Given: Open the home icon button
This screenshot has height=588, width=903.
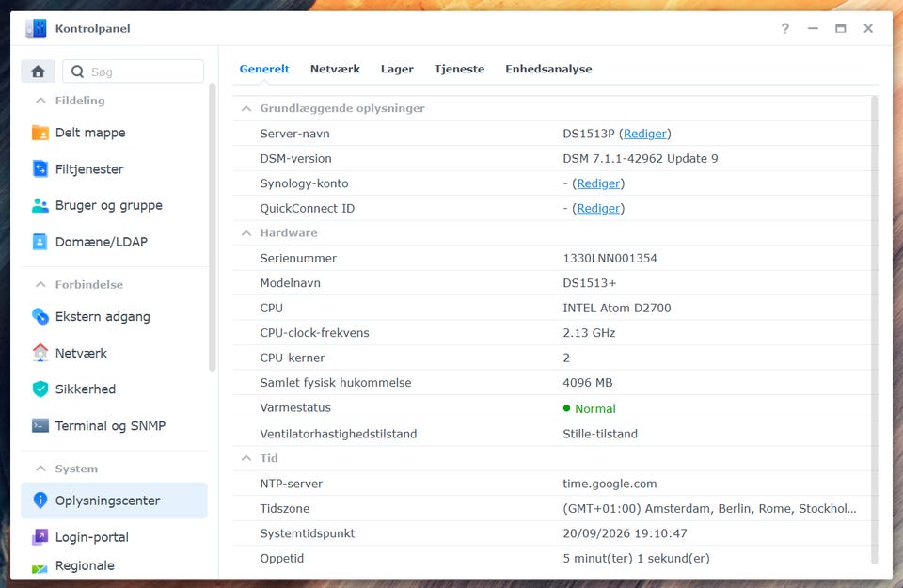Looking at the screenshot, I should [x=38, y=72].
